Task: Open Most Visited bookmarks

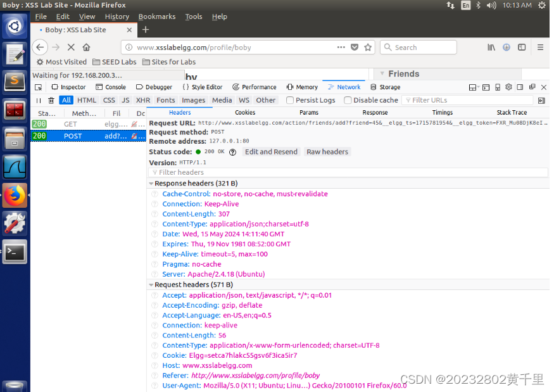Action: tap(61, 62)
